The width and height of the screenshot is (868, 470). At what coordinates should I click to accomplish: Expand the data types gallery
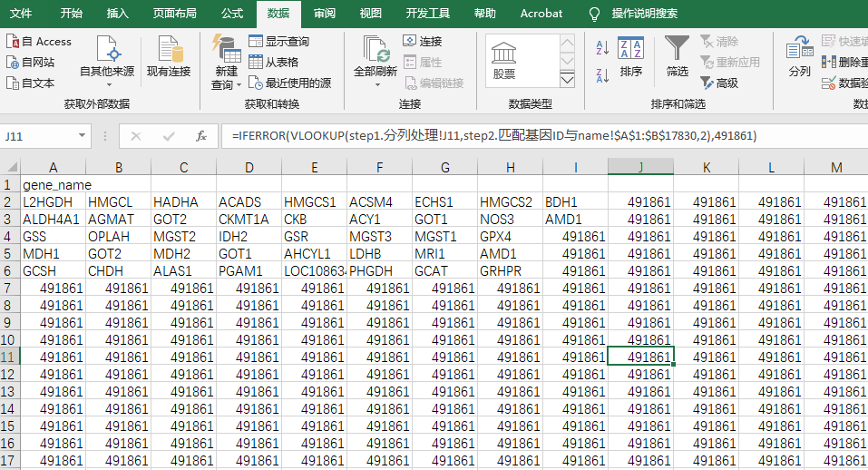pyautogui.click(x=568, y=80)
